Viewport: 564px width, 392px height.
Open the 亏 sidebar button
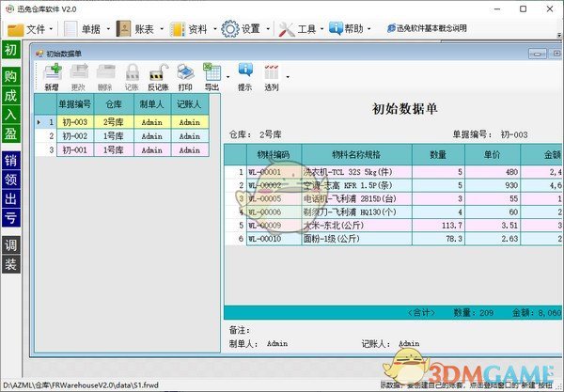[x=10, y=217]
